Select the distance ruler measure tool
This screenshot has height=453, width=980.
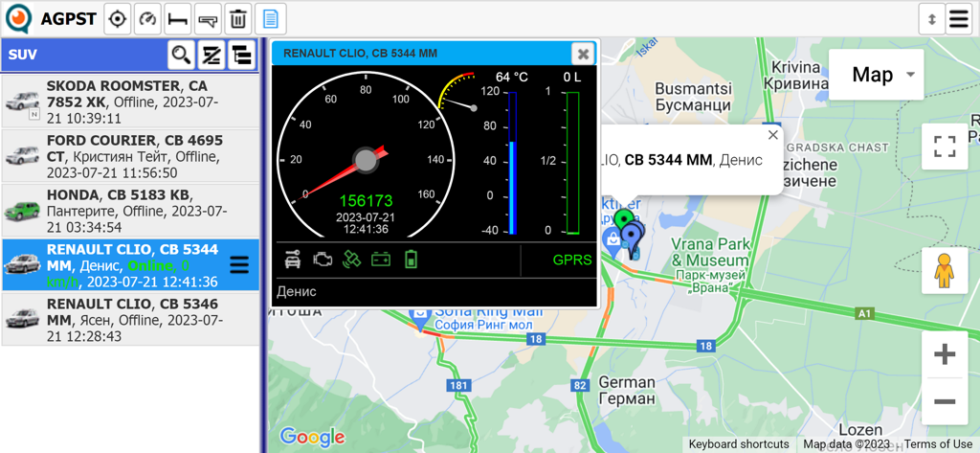point(178,19)
